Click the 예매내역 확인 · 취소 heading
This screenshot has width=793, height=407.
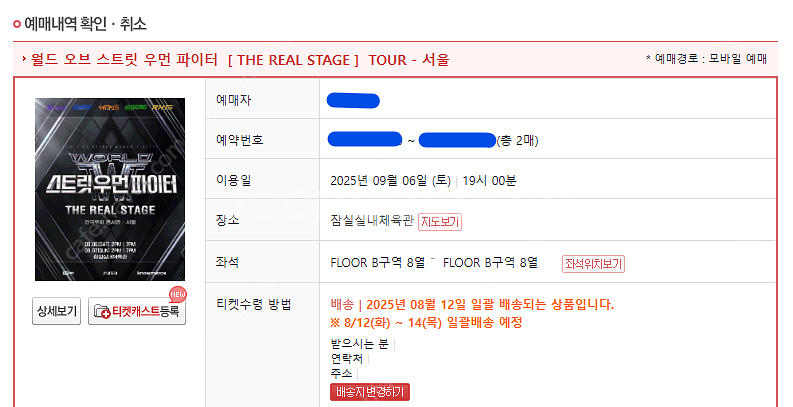[85, 23]
